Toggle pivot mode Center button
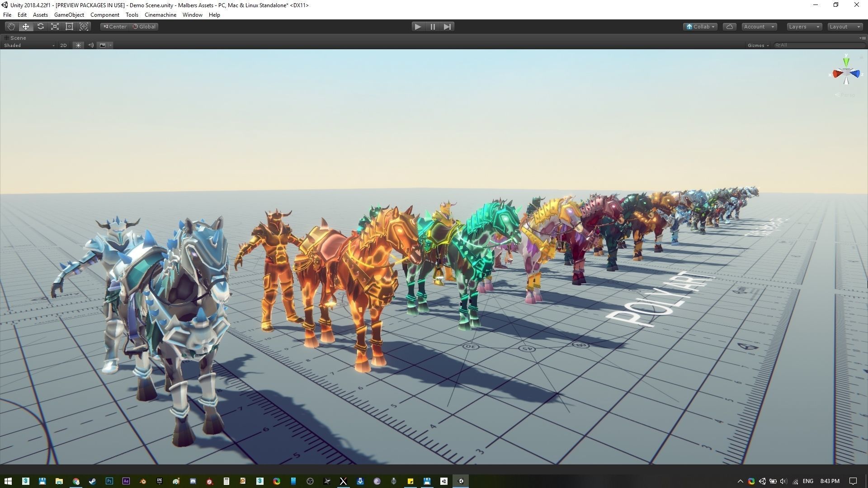This screenshot has height=488, width=868. [x=115, y=27]
